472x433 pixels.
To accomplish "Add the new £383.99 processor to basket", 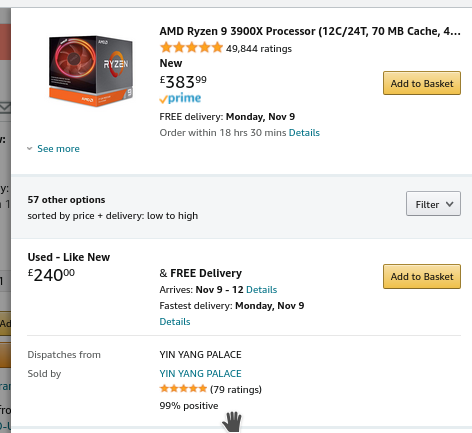I will tap(422, 83).
